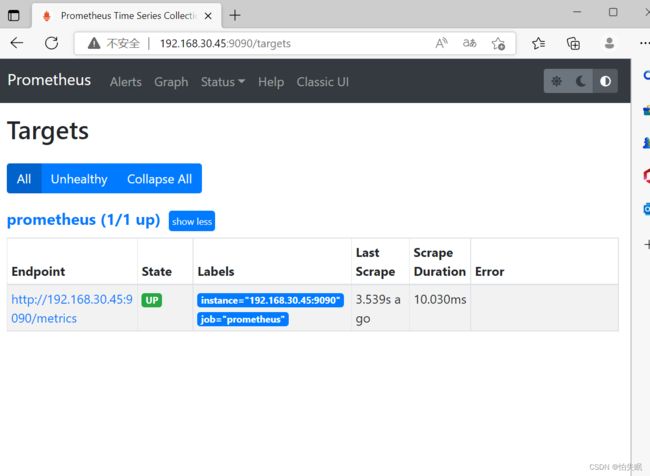The height and width of the screenshot is (476, 650).
Task: Open the Graph page
Action: tap(171, 82)
